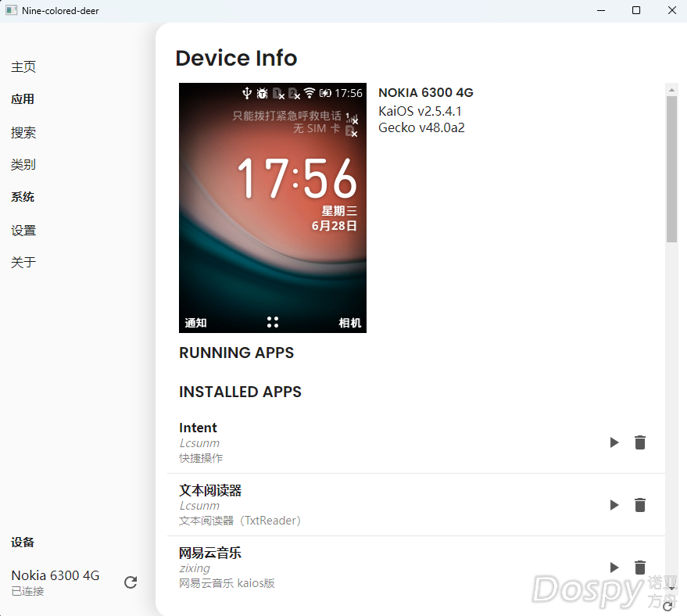The height and width of the screenshot is (616, 687).
Task: Click the app icon in title bar
Action: pyautogui.click(x=12, y=10)
